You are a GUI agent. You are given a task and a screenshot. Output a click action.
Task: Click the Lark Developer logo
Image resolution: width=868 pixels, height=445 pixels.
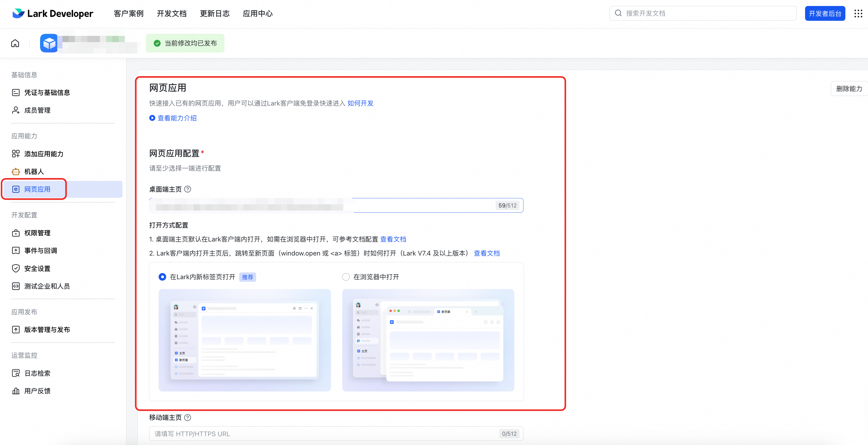pyautogui.click(x=53, y=14)
